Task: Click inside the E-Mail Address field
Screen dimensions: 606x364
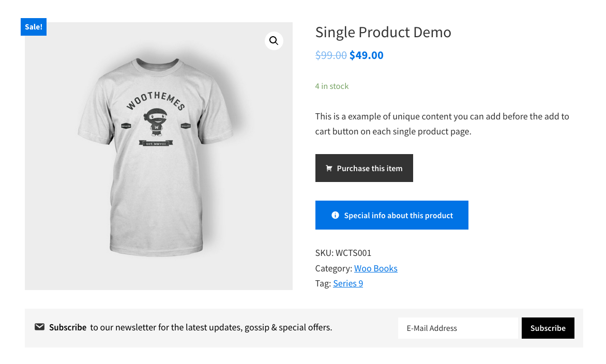Action: [458, 328]
